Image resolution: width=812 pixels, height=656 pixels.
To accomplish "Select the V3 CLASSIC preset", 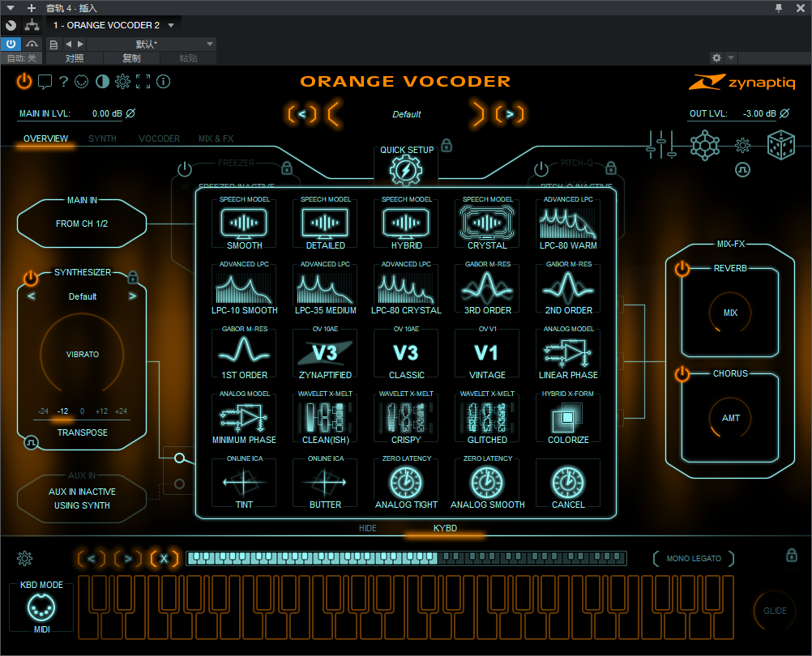I will [407, 353].
